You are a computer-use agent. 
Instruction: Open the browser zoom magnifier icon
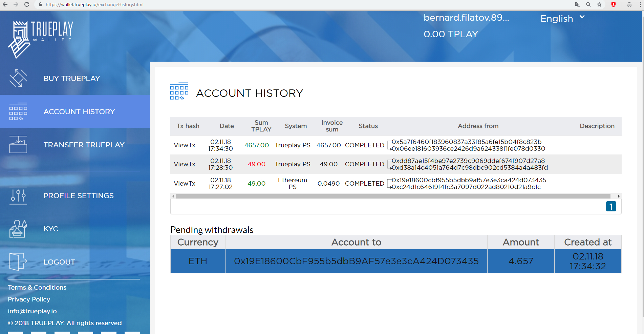coord(588,4)
